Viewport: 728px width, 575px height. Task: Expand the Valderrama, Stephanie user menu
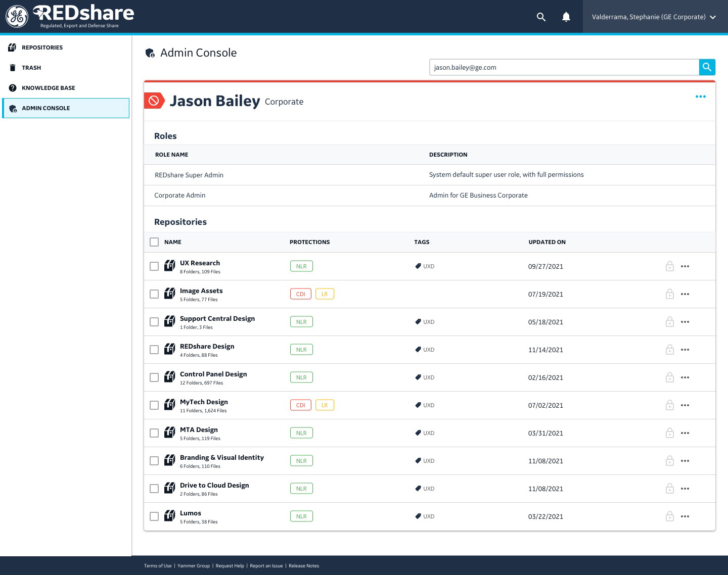[x=655, y=17]
